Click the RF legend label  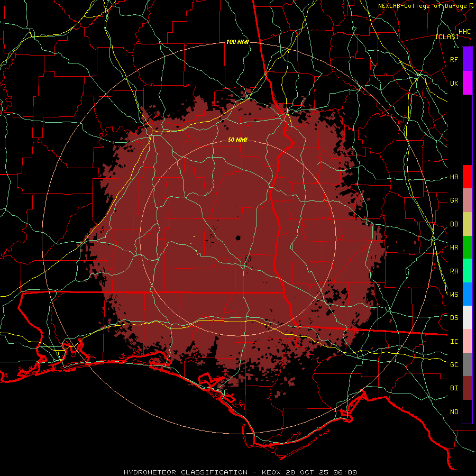(x=454, y=59)
